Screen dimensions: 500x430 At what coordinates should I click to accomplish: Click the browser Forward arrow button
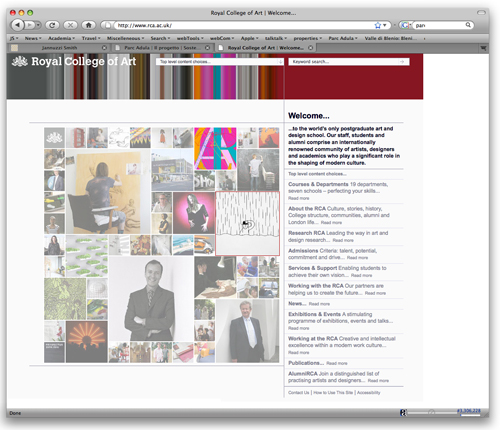click(29, 25)
